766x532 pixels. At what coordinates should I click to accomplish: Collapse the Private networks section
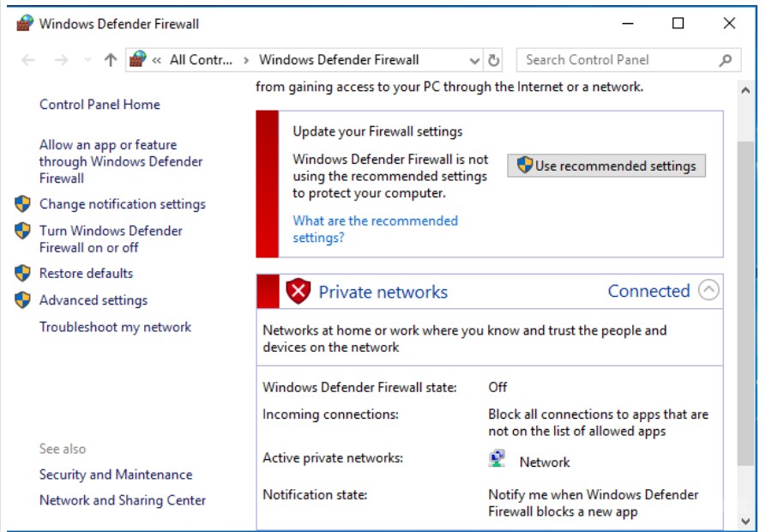click(x=709, y=290)
